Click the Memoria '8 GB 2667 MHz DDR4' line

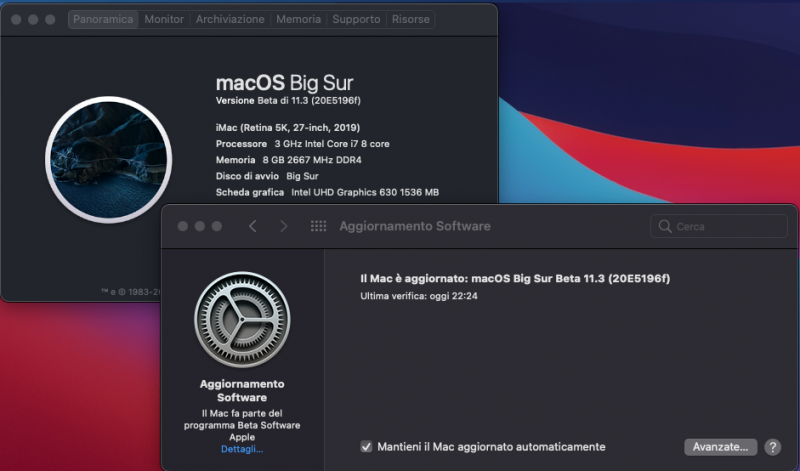coord(288,160)
